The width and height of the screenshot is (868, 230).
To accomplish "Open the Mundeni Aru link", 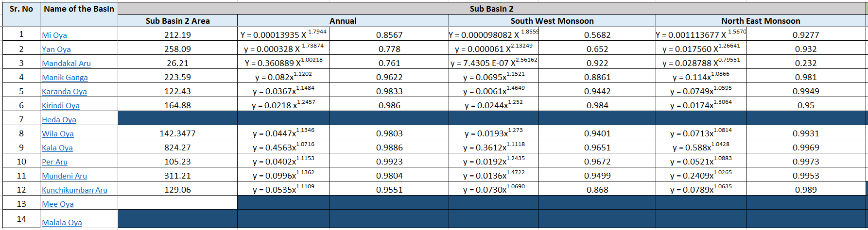I will 64,176.
